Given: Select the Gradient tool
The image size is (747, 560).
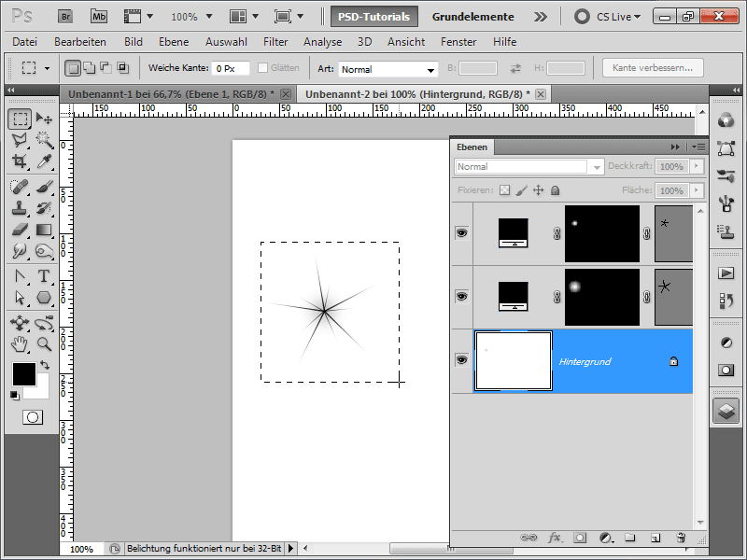Looking at the screenshot, I should pyautogui.click(x=44, y=230).
